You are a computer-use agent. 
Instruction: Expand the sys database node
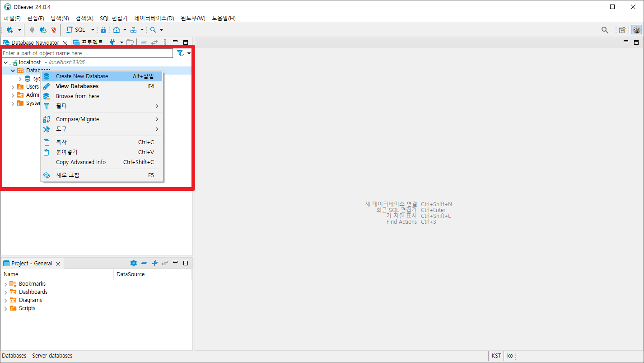[x=20, y=79]
